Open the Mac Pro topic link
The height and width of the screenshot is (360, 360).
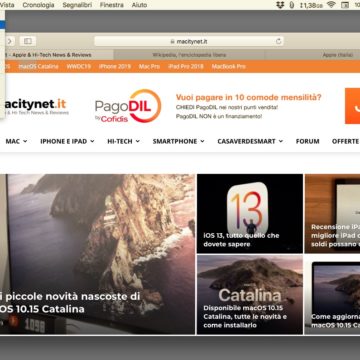(x=149, y=66)
